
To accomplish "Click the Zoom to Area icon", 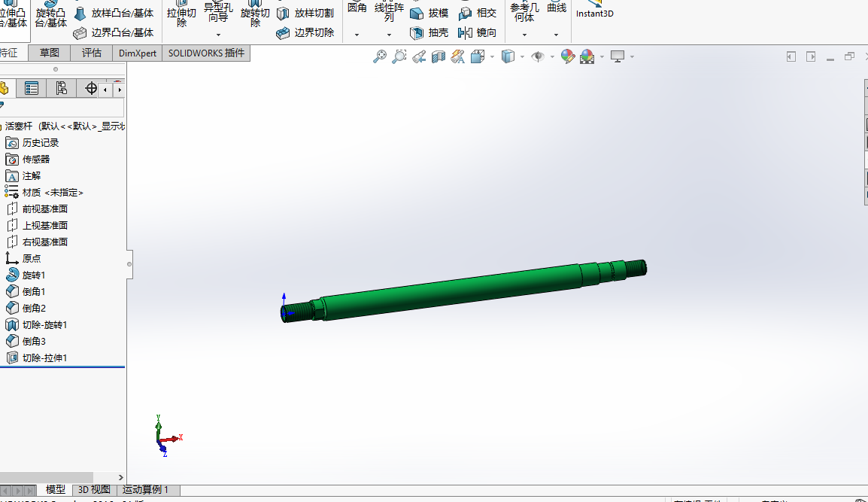I will [399, 56].
